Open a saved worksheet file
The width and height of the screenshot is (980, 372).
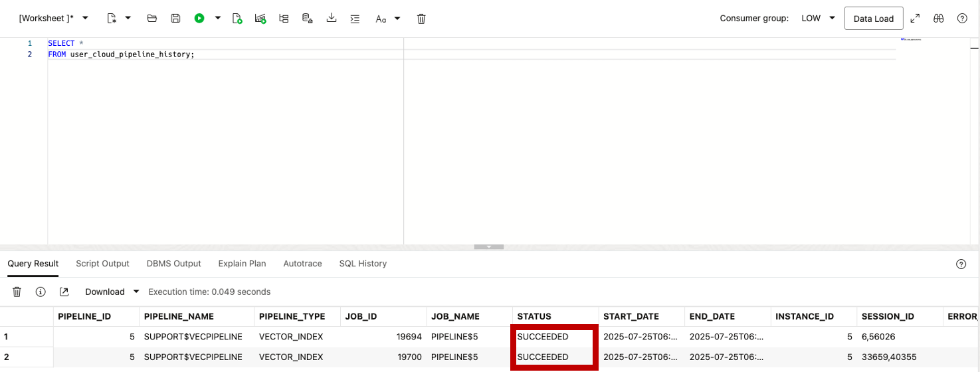(x=152, y=19)
